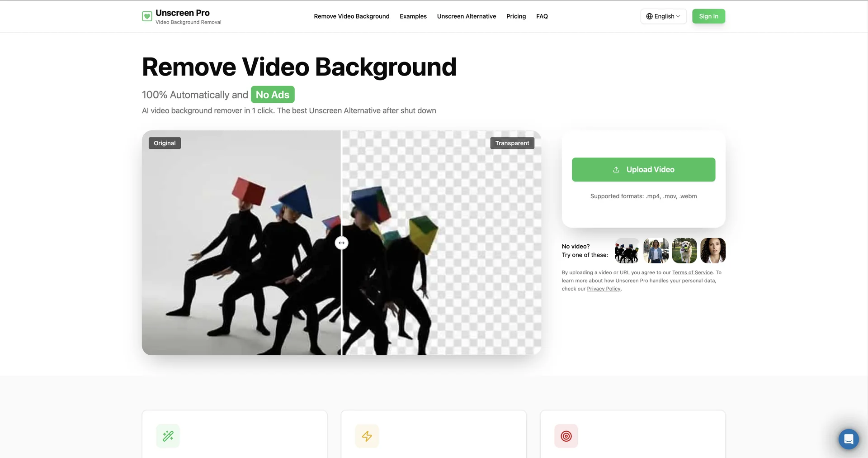Open the Privacy Policy link

coord(604,289)
